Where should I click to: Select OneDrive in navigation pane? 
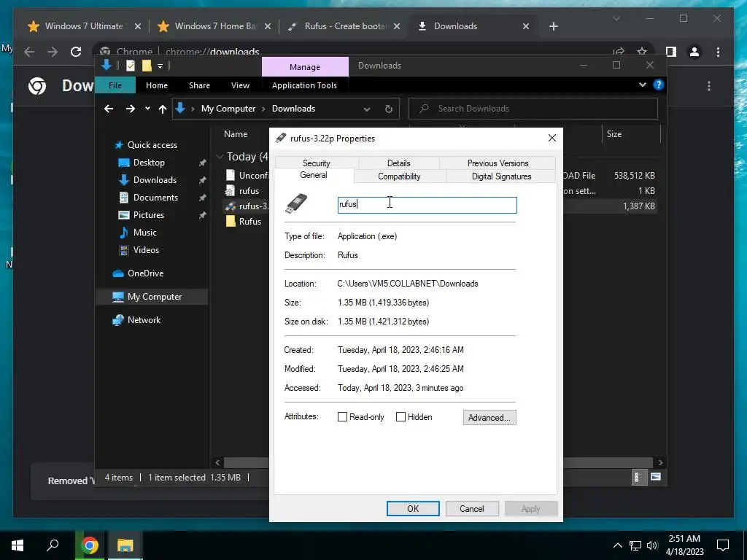pyautogui.click(x=145, y=273)
